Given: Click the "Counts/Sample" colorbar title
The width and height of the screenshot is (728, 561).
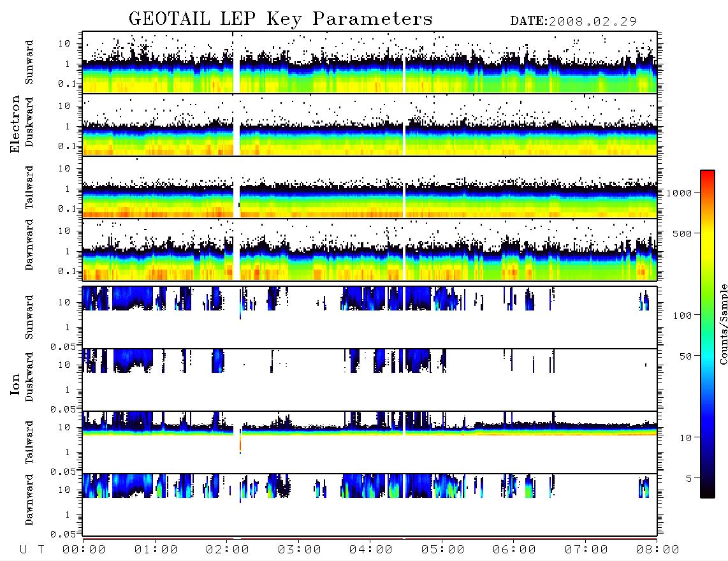Looking at the screenshot, I should (x=723, y=324).
